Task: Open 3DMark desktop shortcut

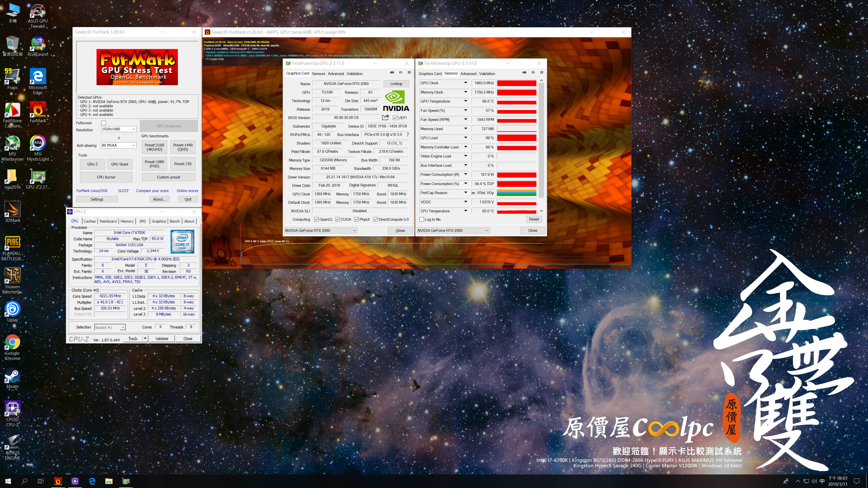Action: (12, 212)
